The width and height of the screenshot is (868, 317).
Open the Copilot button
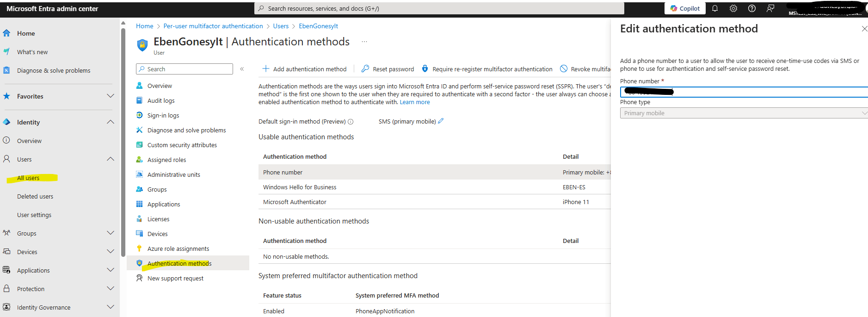[684, 8]
